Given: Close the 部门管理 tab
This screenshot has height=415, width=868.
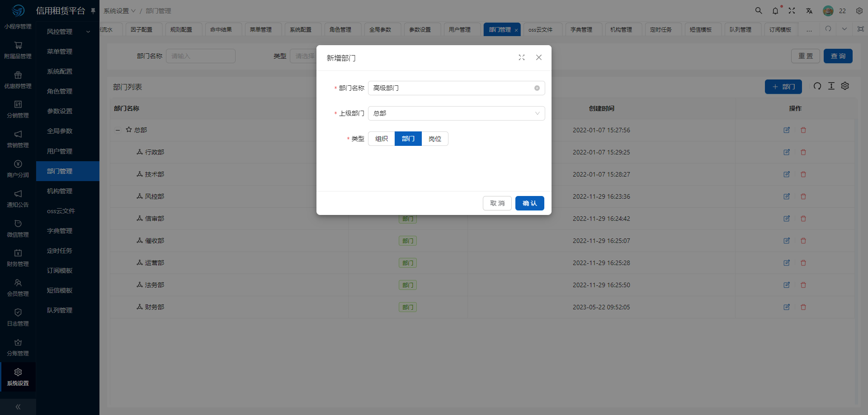Looking at the screenshot, I should pyautogui.click(x=516, y=30).
